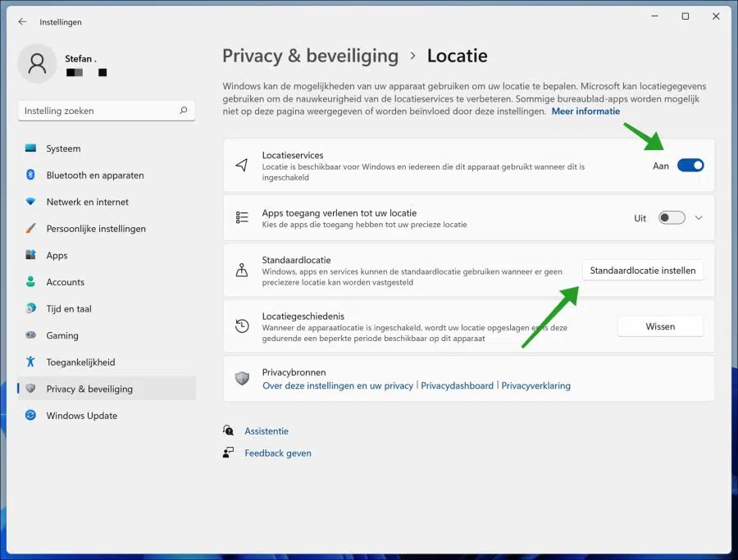Viewport: 738px width, 560px height.
Task: Open Bluetooth en apparaten settings
Action: click(x=107, y=175)
